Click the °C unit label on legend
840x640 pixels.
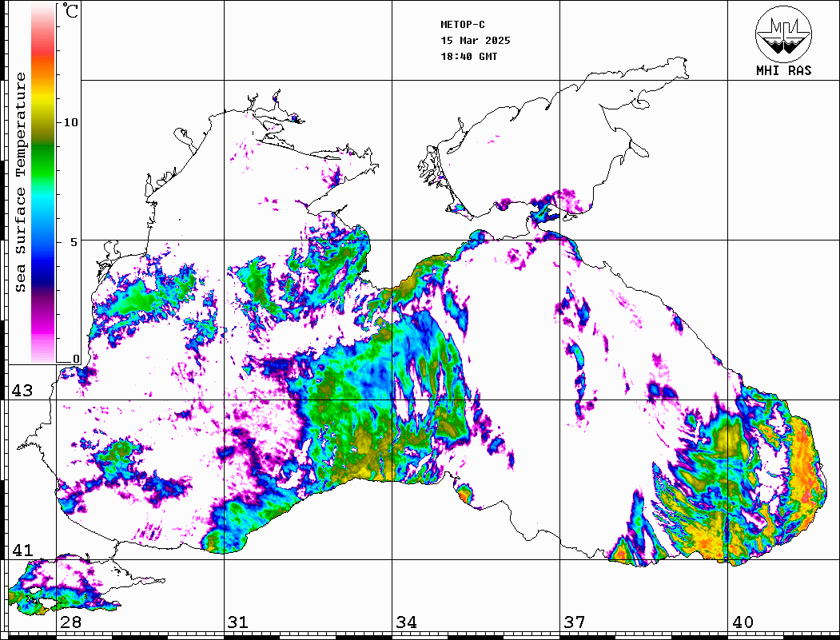point(70,10)
